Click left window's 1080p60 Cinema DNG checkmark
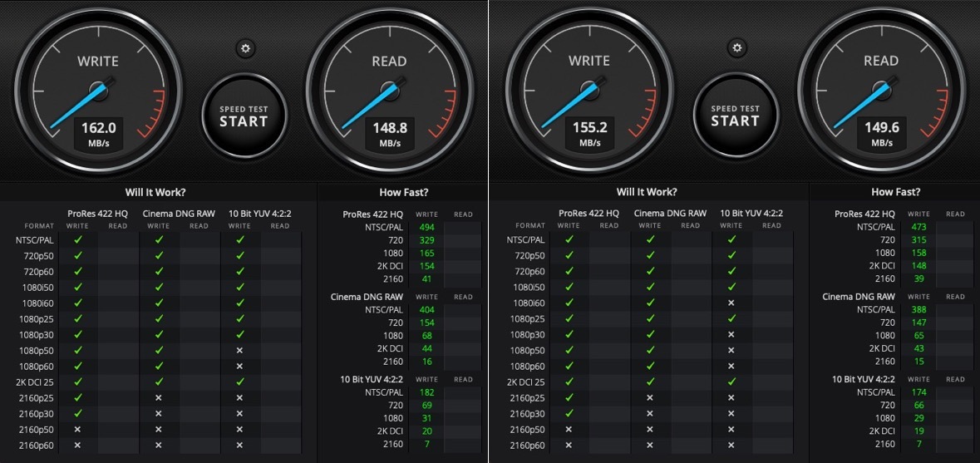 coord(159,366)
